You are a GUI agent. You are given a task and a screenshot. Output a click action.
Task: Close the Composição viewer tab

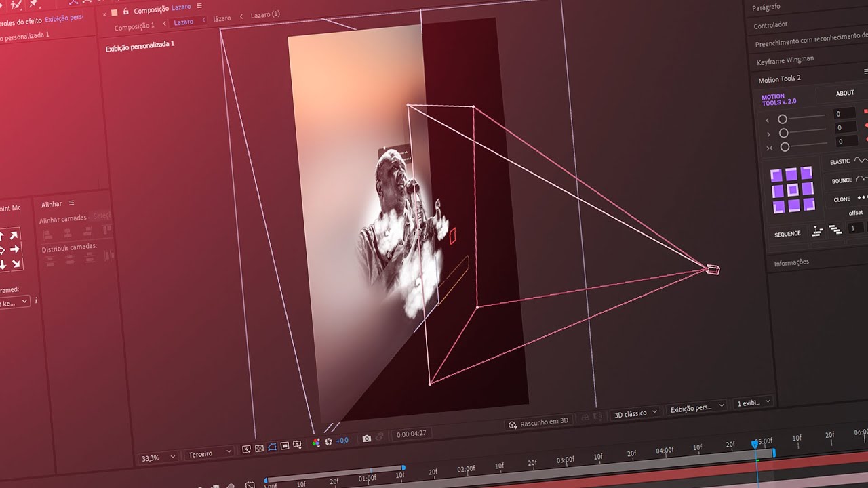click(x=104, y=14)
